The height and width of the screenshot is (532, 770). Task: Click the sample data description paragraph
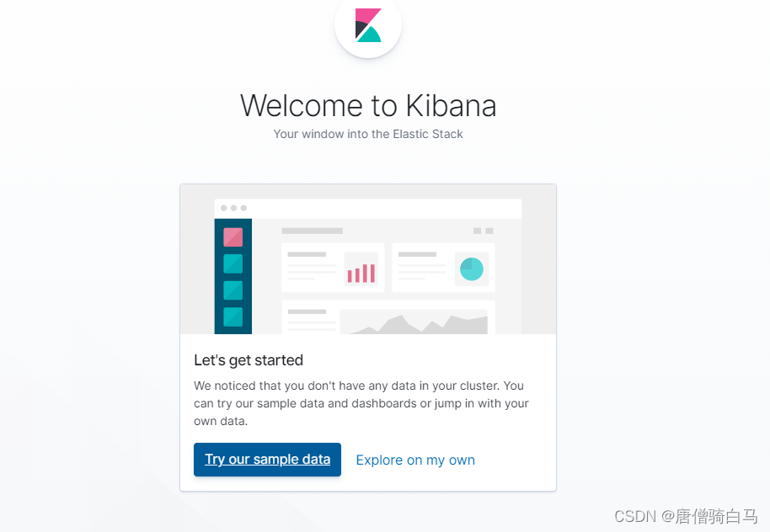361,403
